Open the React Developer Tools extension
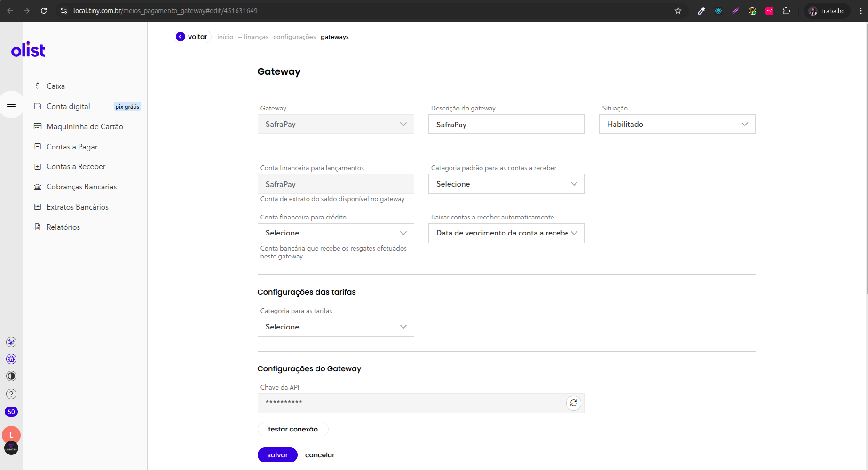 [718, 11]
